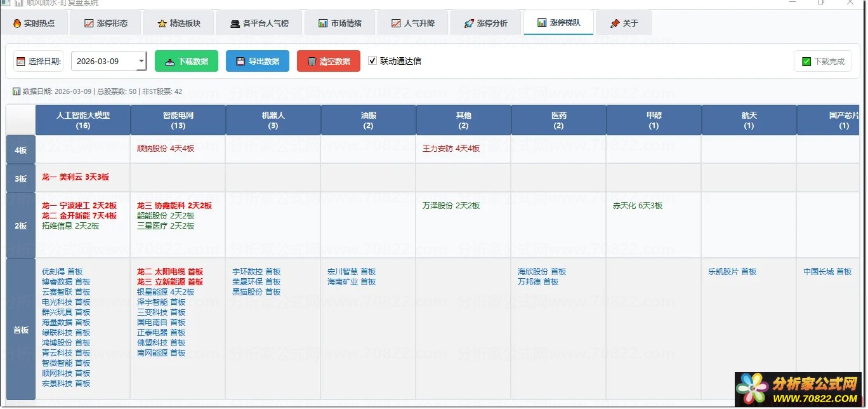Click stock 中国长城 首板

827,272
